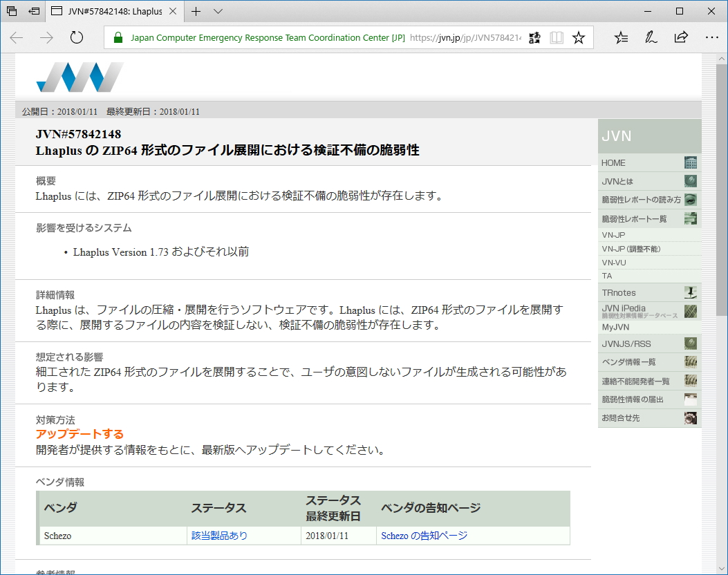Open the translate option in the address bar

click(x=534, y=37)
